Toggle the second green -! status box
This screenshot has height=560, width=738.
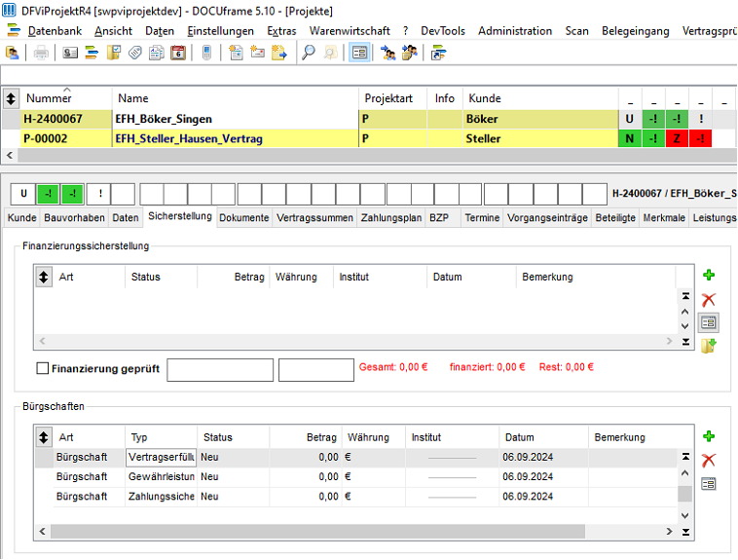pos(73,194)
